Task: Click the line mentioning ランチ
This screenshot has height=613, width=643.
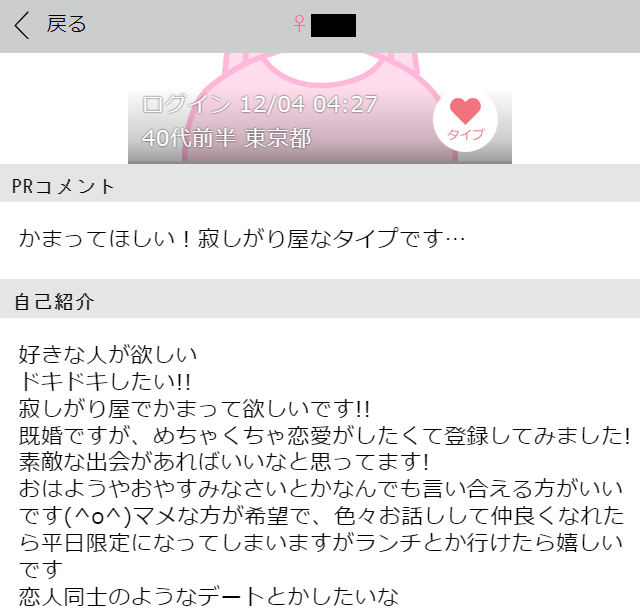Action: pyautogui.click(x=321, y=543)
